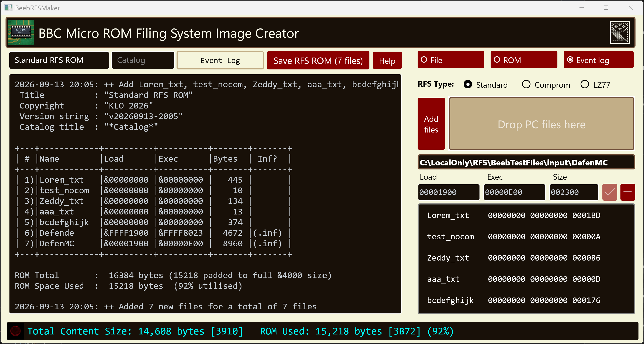Select the File view radio button
Image resolution: width=644 pixels, height=344 pixels.
tap(451, 60)
